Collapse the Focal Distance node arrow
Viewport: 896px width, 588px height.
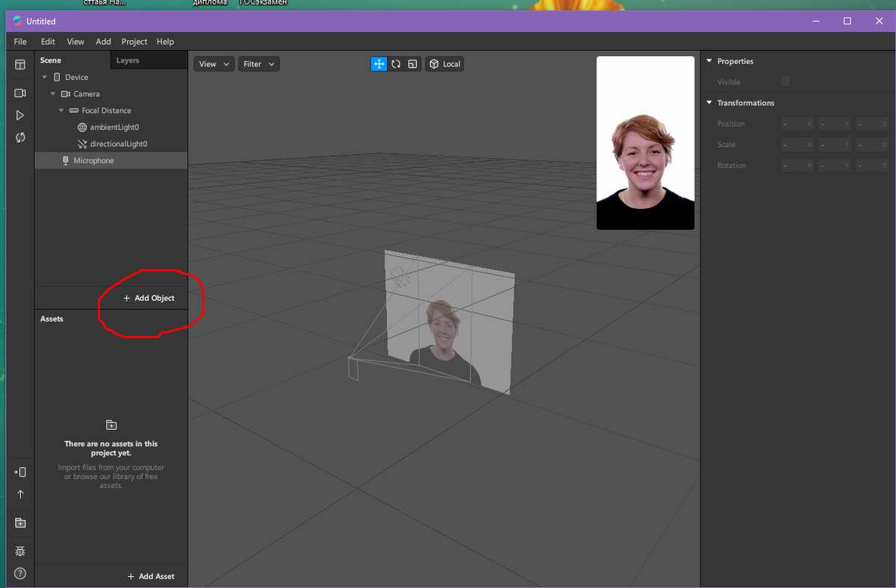point(61,110)
